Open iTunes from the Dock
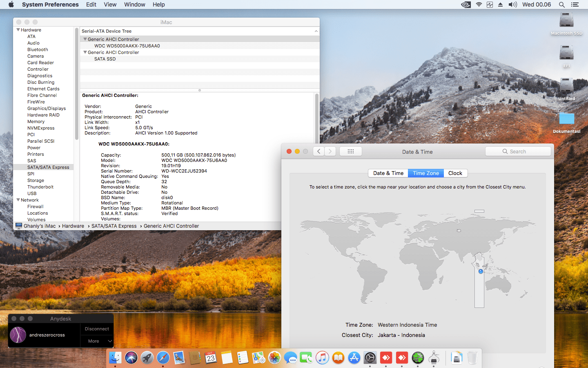The image size is (588, 368). click(x=322, y=358)
